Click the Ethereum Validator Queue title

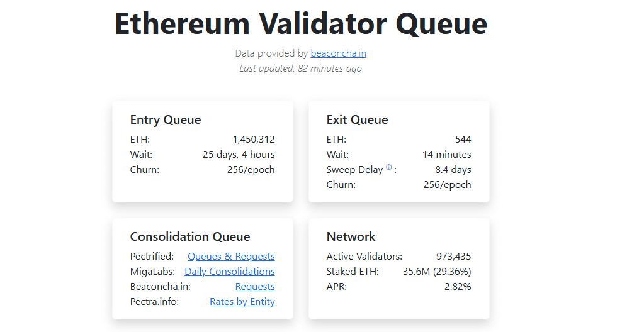(301, 23)
